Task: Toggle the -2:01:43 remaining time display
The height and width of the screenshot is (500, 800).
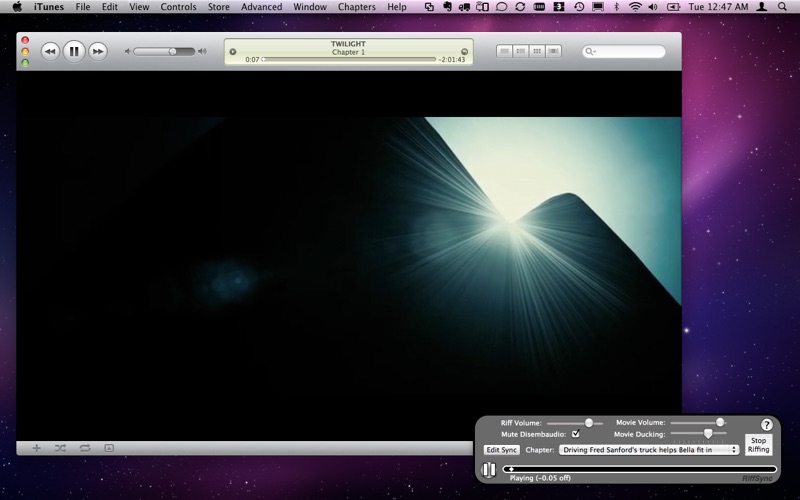Action: [x=452, y=60]
